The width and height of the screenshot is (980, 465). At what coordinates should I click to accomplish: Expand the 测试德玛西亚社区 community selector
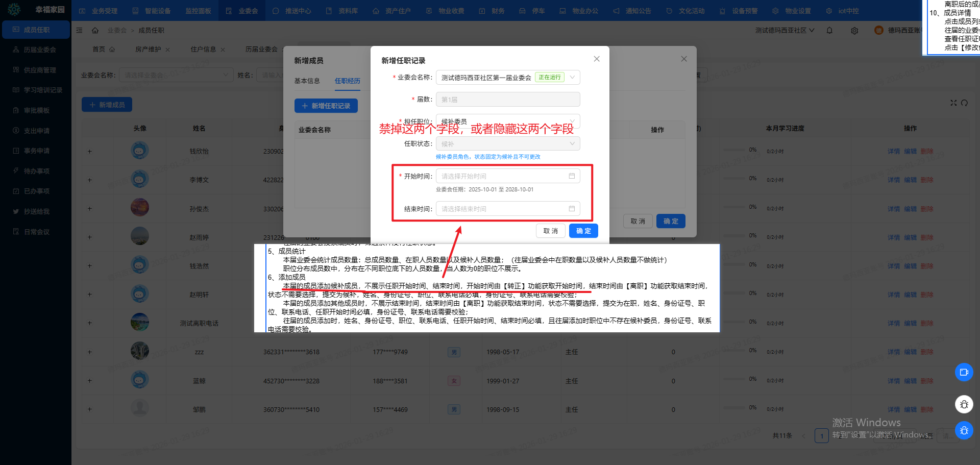785,31
